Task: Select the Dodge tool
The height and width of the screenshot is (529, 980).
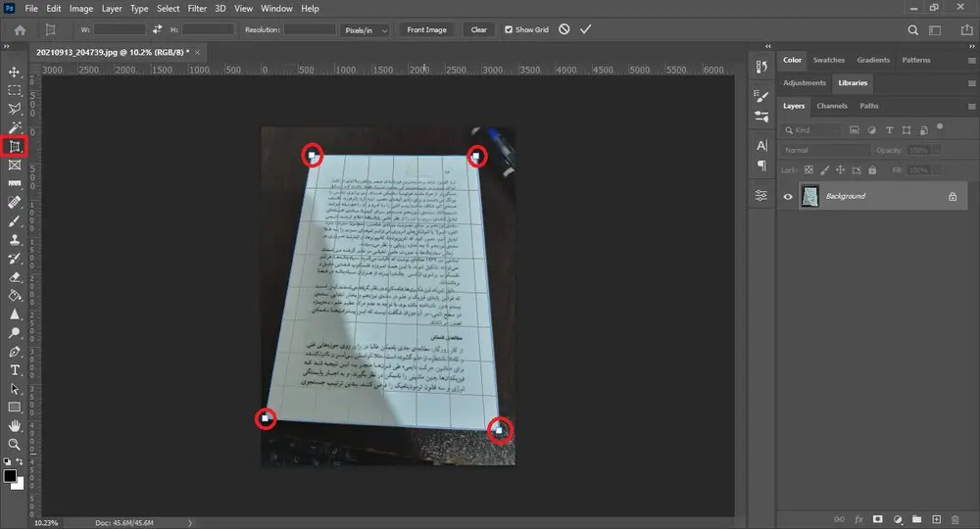Action: click(15, 333)
